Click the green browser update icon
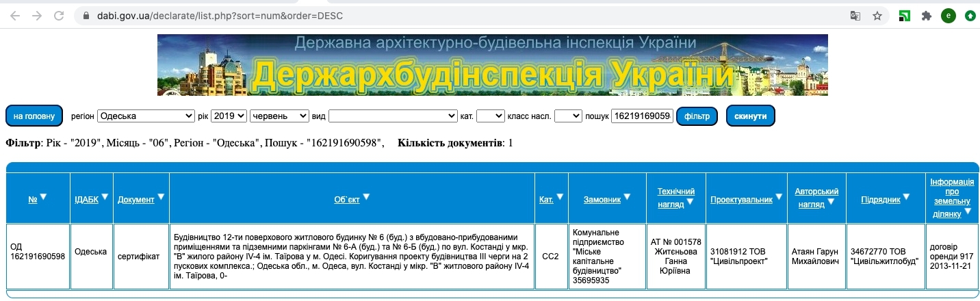Image resolution: width=980 pixels, height=301 pixels. [x=970, y=15]
